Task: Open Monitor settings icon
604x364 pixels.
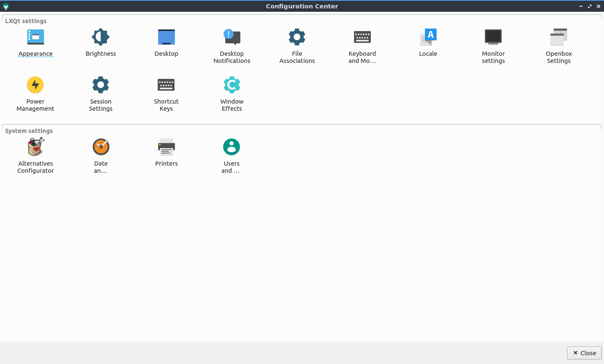Action: click(493, 37)
